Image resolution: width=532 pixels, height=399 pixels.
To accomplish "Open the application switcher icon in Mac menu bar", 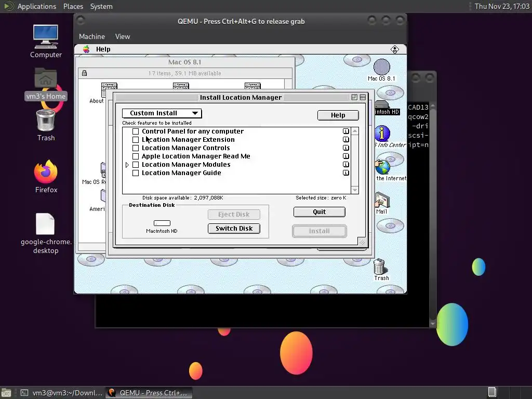I will pyautogui.click(x=395, y=49).
